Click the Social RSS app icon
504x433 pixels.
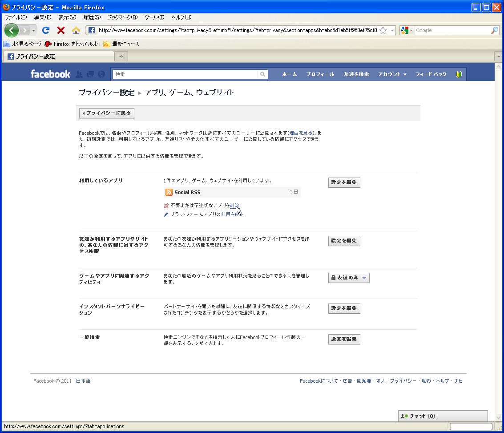[169, 192]
